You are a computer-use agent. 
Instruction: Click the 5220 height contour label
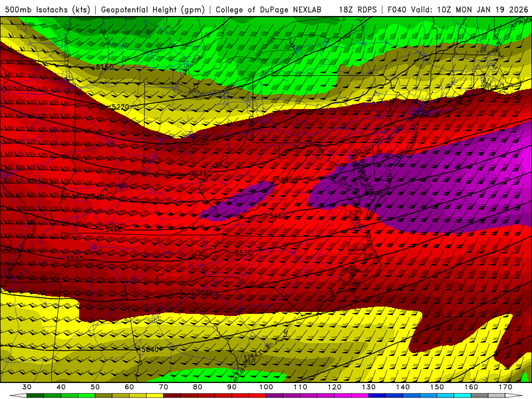click(x=120, y=107)
